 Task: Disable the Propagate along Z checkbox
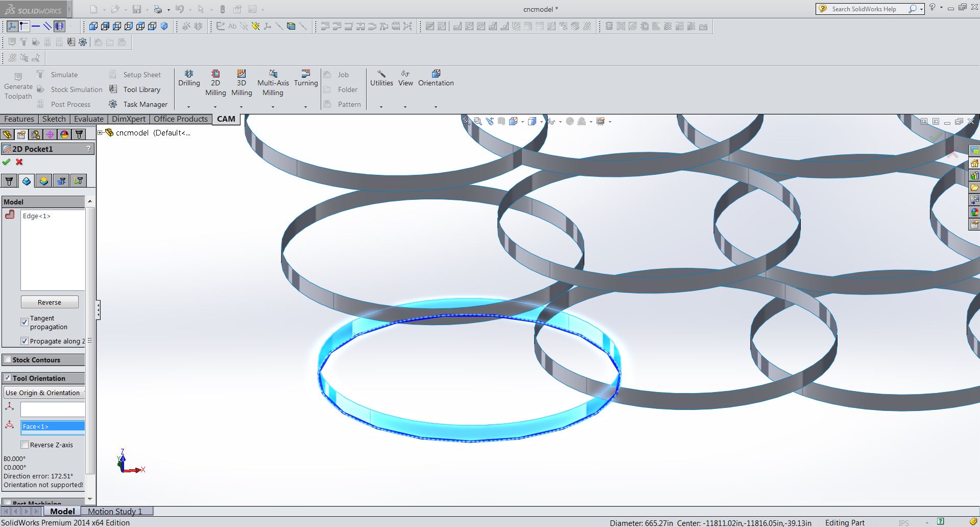click(24, 340)
